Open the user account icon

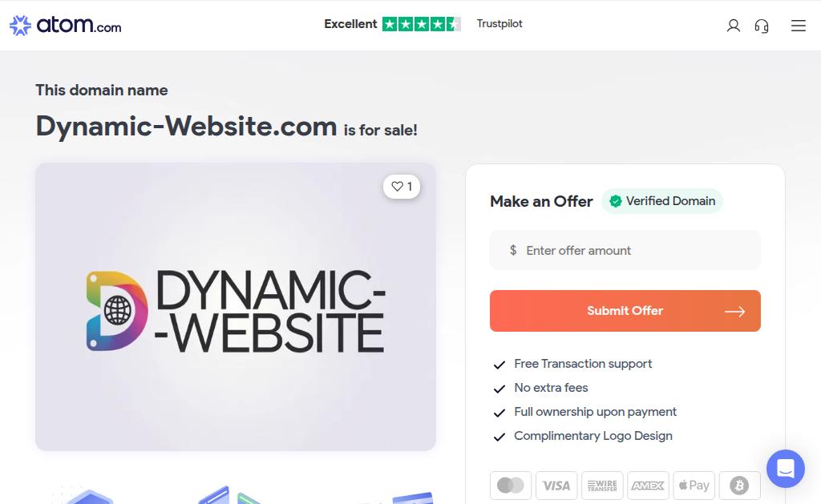[733, 26]
